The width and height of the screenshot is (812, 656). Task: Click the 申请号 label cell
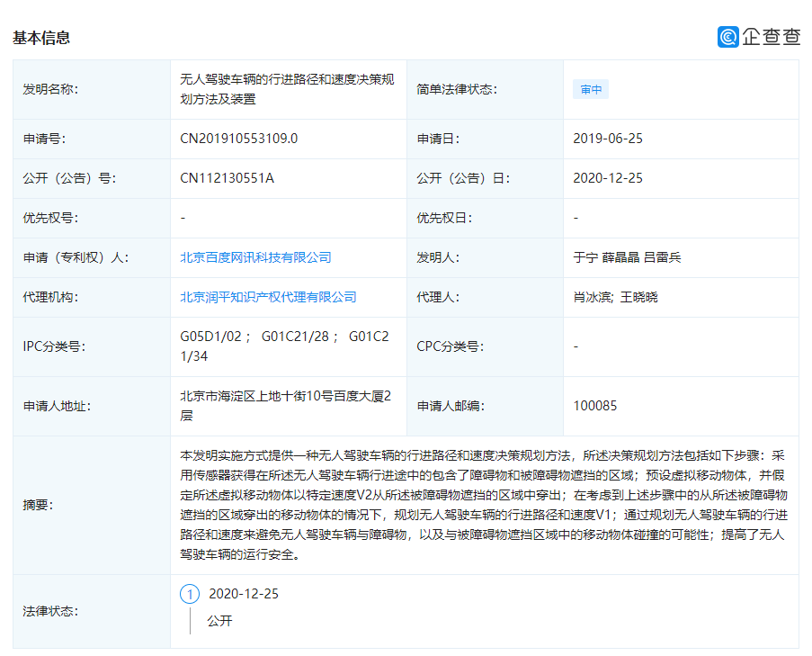point(92,139)
